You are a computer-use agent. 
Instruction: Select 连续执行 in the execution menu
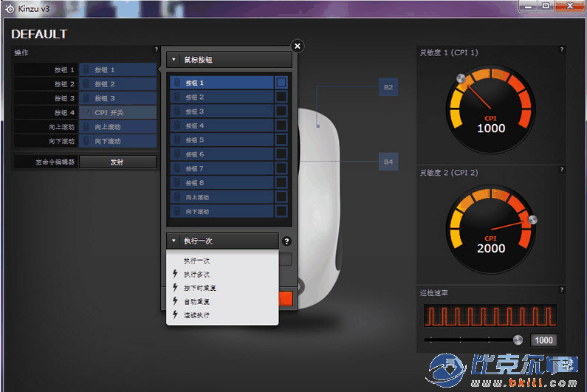pos(196,315)
